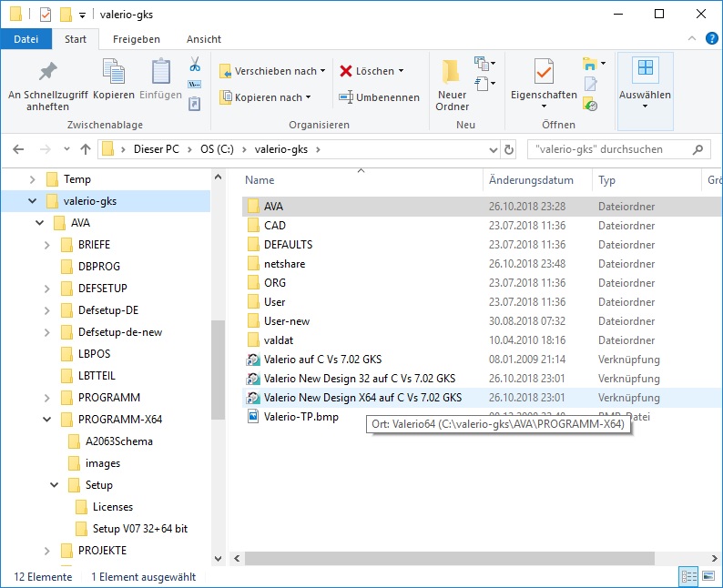Collapse the PROGRAMM-X64 tree node

47,420
